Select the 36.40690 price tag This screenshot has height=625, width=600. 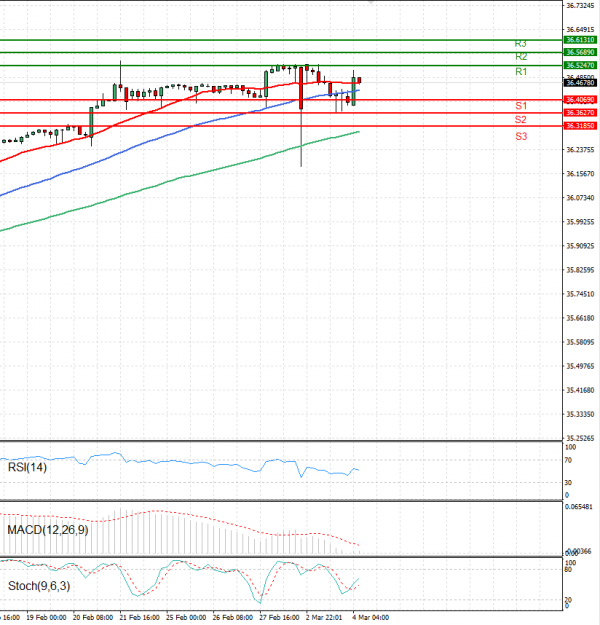580,100
